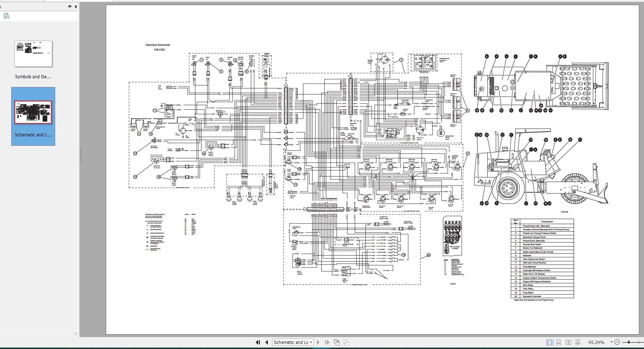The width and height of the screenshot is (644, 349).
Task: Jump back to first page with leftmost arrows
Action: click(x=258, y=342)
